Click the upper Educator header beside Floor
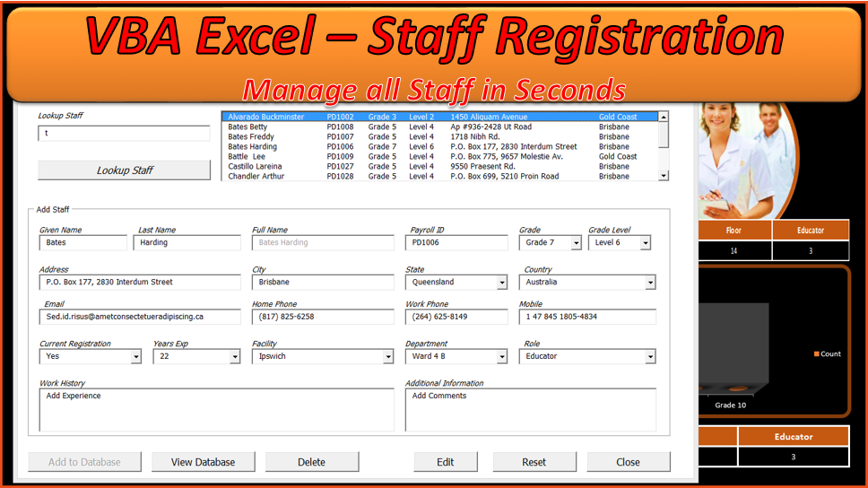The image size is (868, 488). click(811, 231)
